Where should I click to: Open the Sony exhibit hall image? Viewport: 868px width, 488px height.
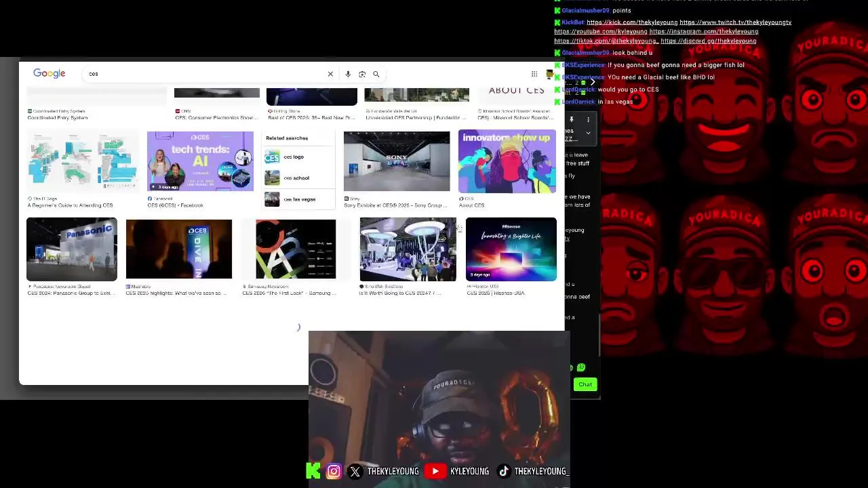(x=397, y=161)
